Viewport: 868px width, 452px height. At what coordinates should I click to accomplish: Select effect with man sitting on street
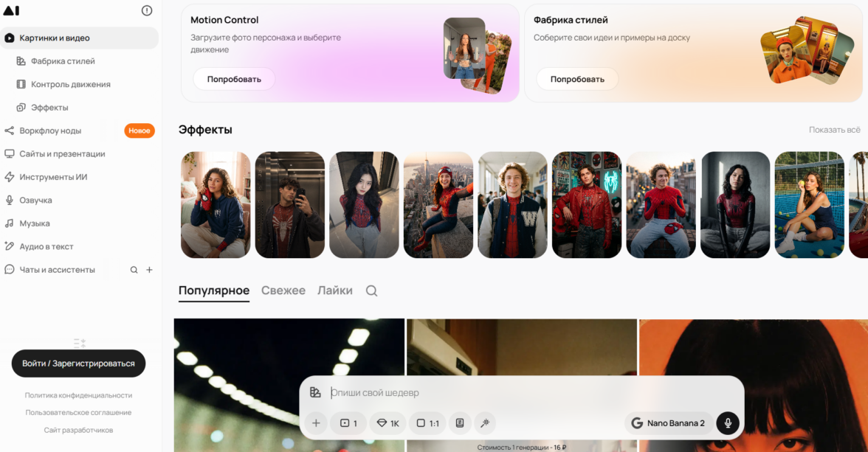coord(661,205)
